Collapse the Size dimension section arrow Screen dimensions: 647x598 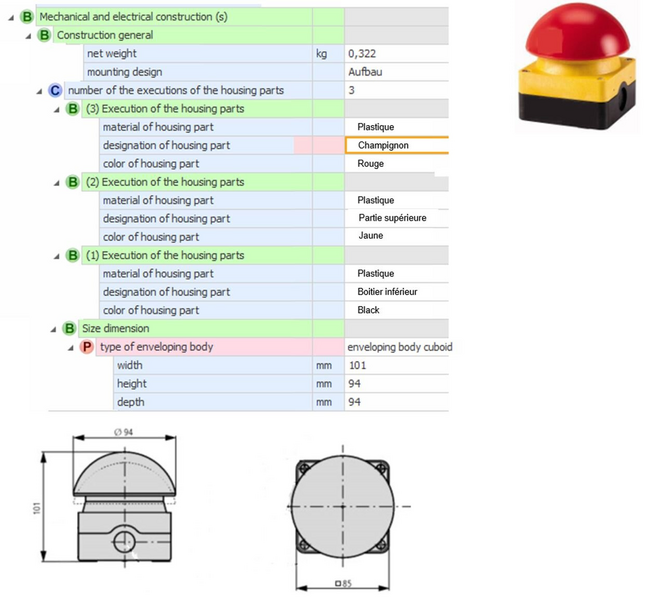(54, 329)
